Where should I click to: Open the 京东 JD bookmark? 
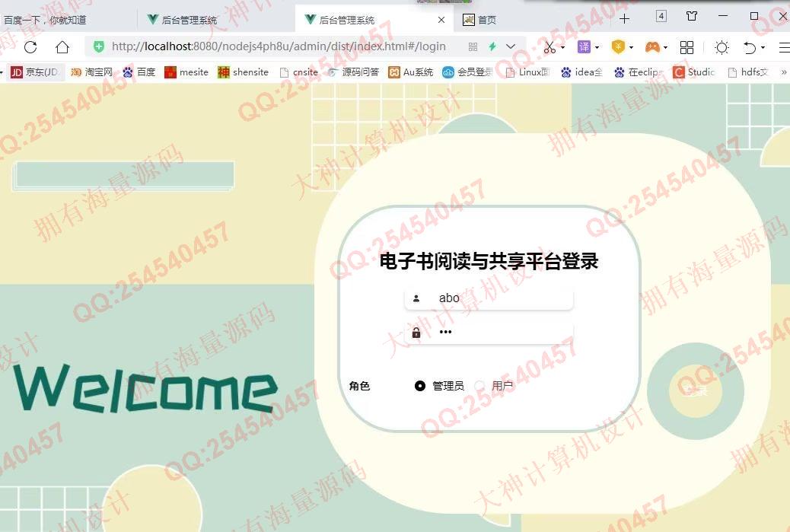[x=34, y=72]
